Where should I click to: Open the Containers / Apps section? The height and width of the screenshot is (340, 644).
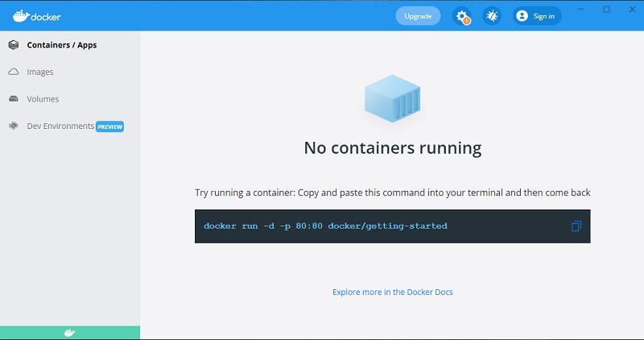click(61, 45)
